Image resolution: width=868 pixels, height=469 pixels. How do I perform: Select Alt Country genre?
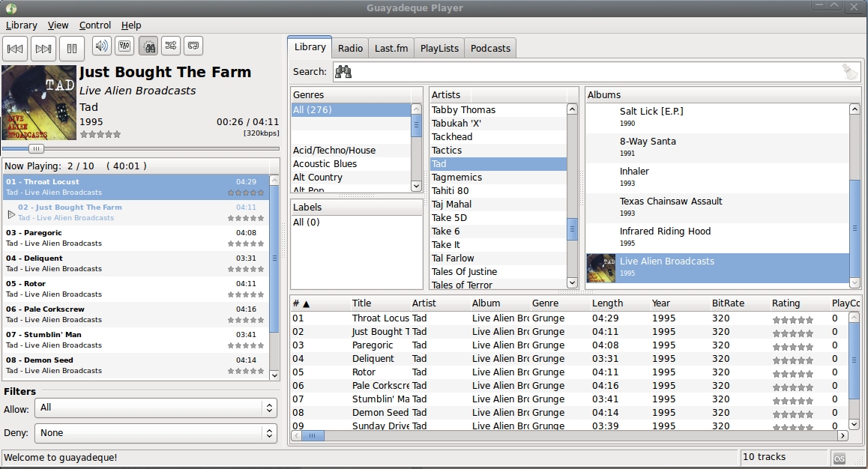point(351,177)
